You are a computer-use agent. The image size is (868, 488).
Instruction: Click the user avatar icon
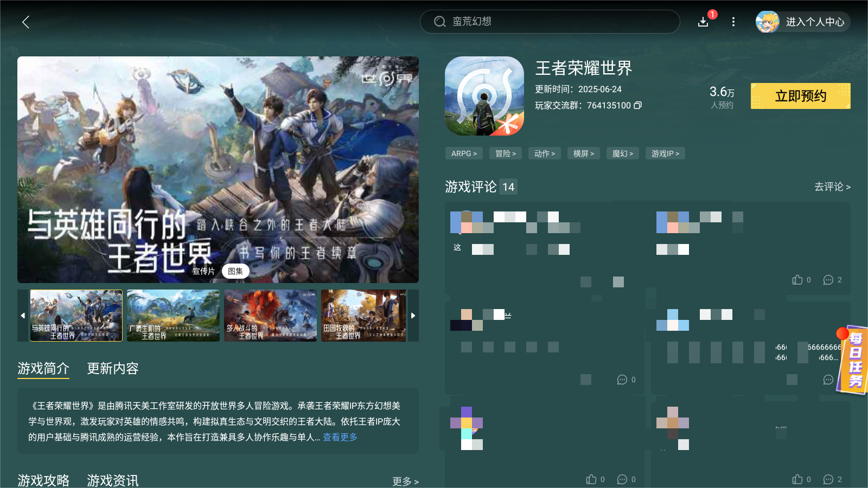point(768,22)
